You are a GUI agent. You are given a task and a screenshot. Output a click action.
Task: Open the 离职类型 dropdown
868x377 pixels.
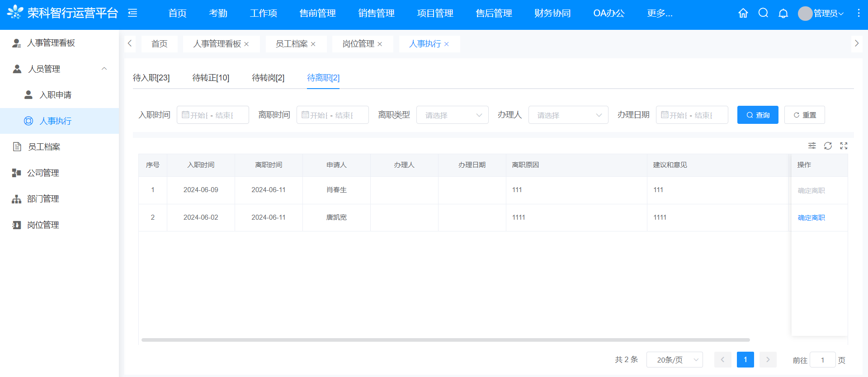pyautogui.click(x=452, y=115)
